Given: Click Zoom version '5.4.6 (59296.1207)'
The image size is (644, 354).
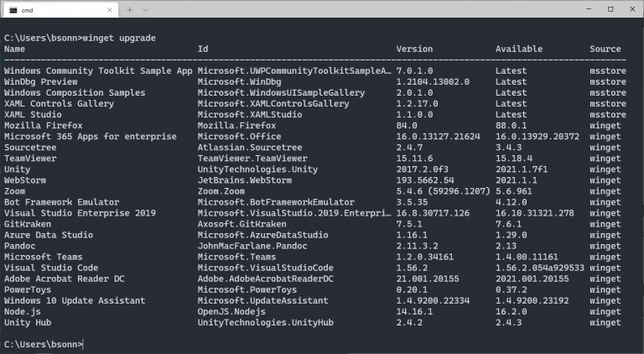Looking at the screenshot, I should 443,191.
